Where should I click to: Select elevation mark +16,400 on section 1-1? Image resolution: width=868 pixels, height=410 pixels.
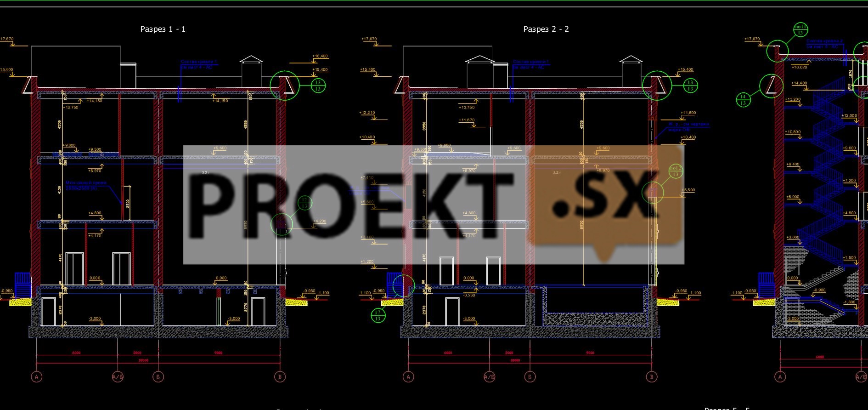(x=320, y=56)
